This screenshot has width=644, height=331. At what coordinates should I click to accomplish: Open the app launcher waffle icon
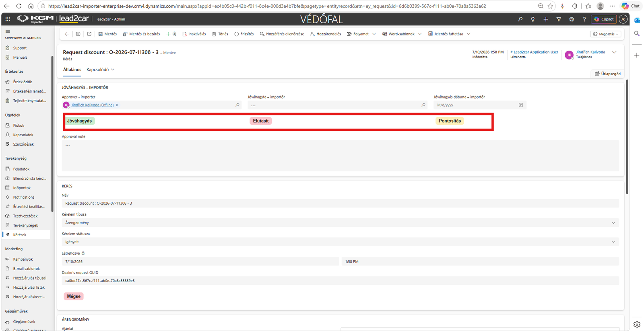pyautogui.click(x=8, y=19)
